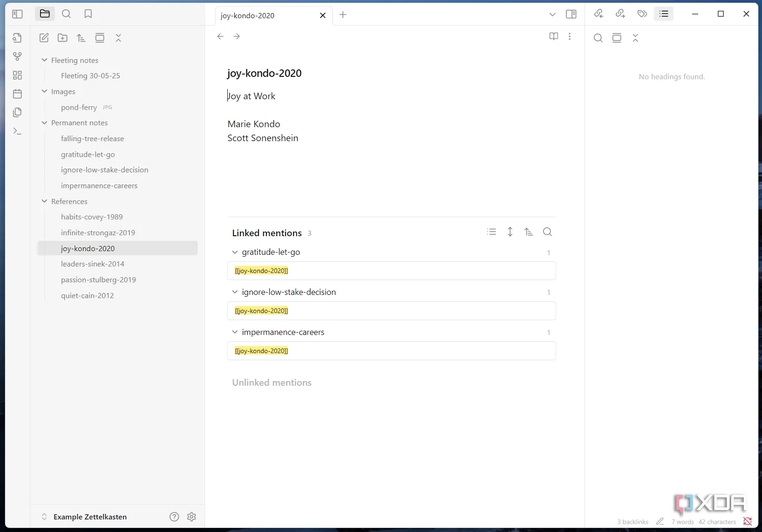Open the new tab plus button
Image resolution: width=762 pixels, height=532 pixels.
(343, 15)
